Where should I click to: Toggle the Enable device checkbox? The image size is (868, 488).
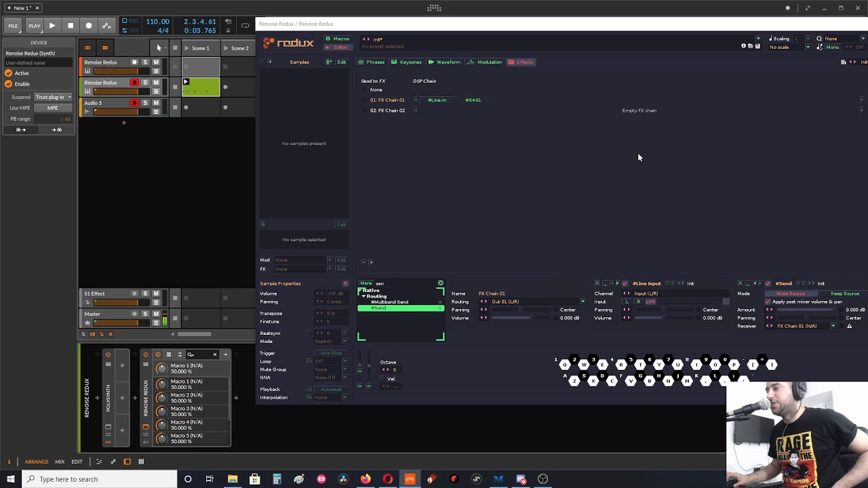(9, 84)
